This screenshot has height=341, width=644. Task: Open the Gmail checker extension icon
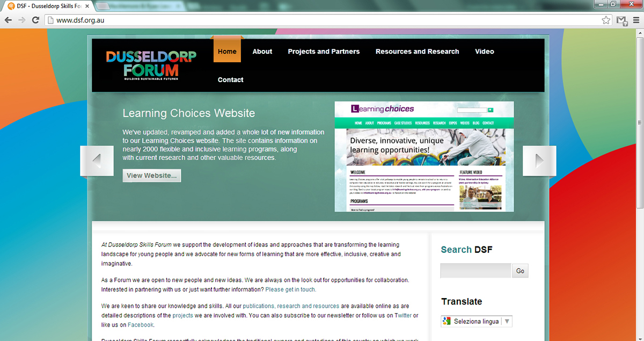tap(621, 20)
